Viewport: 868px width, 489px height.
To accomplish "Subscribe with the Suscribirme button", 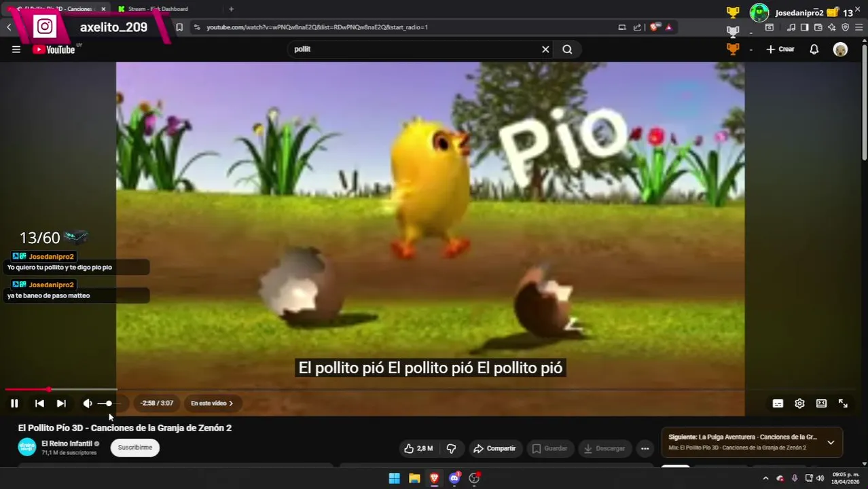I will pyautogui.click(x=135, y=448).
